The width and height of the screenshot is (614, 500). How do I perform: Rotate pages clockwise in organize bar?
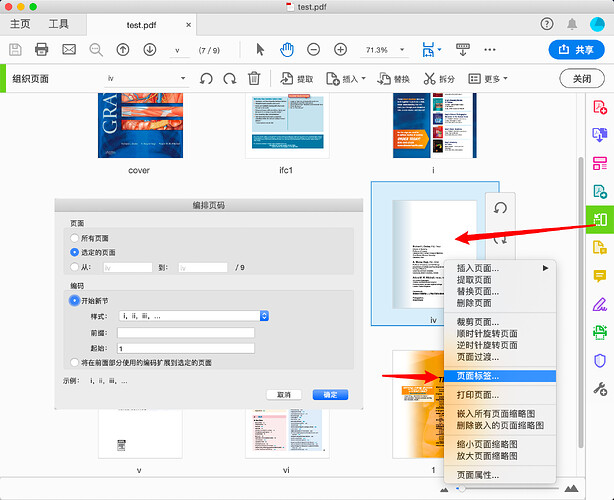click(x=229, y=79)
